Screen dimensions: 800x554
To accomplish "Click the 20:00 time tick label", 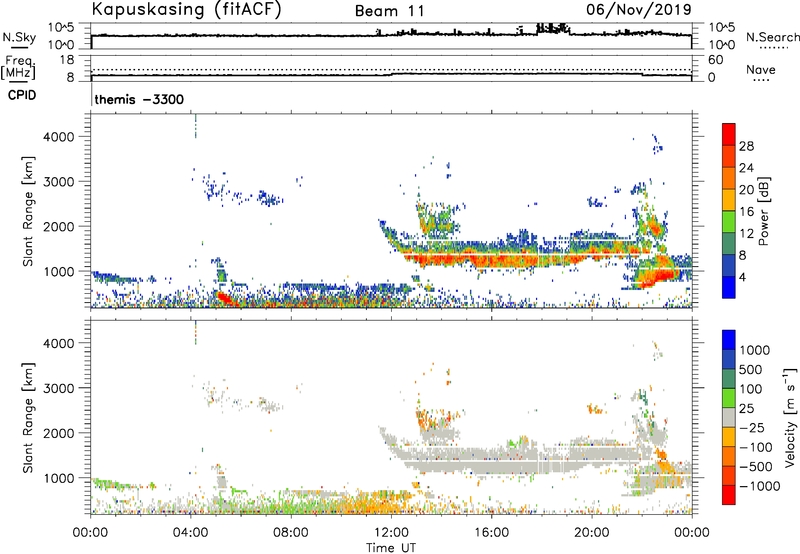I will pos(591,533).
